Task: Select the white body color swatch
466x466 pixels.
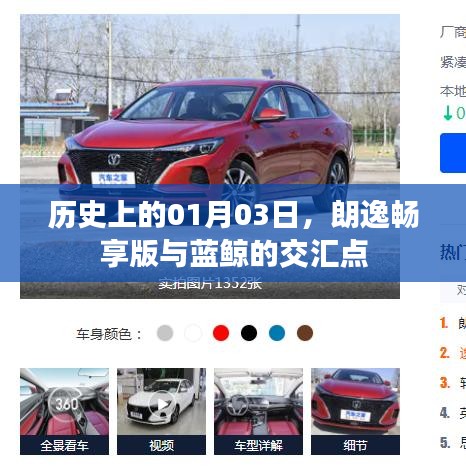Action: pyautogui.click(x=193, y=333)
